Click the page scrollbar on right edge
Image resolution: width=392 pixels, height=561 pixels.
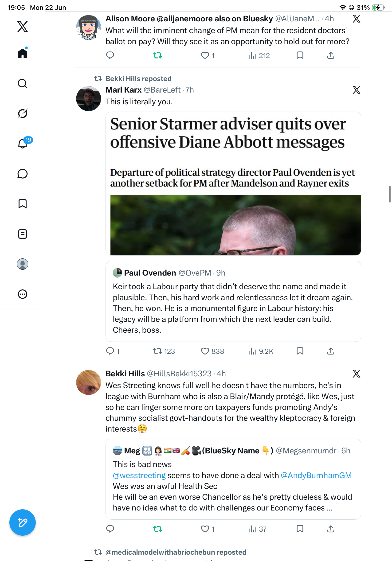(390, 194)
